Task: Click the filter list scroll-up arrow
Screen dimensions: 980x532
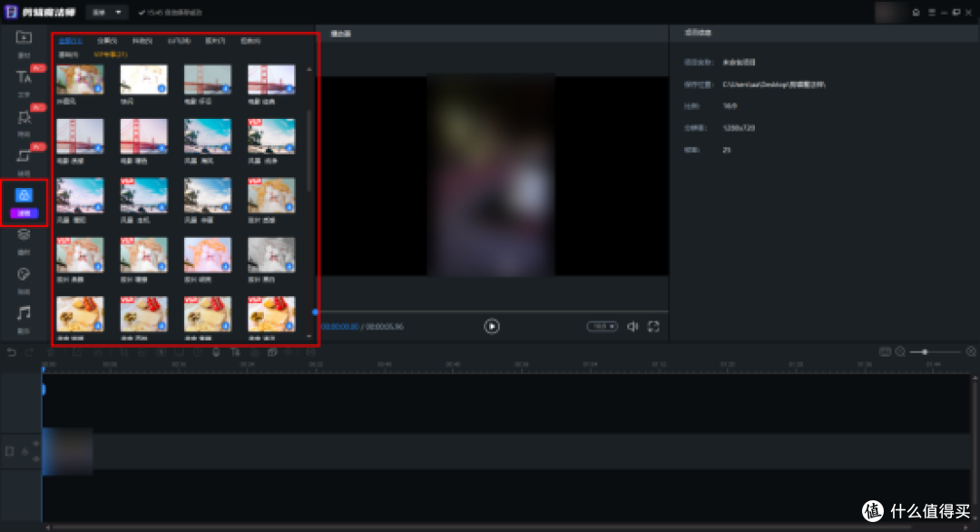Action: (x=309, y=69)
